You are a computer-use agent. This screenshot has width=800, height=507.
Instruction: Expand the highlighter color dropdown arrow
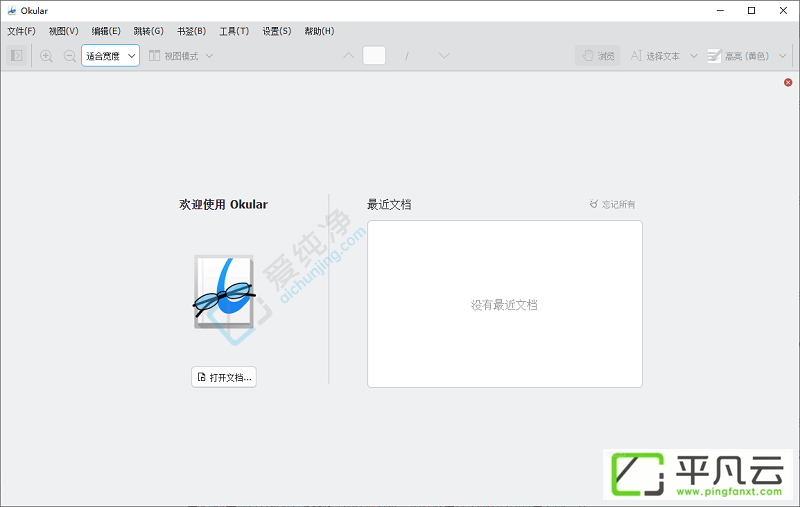[782, 56]
